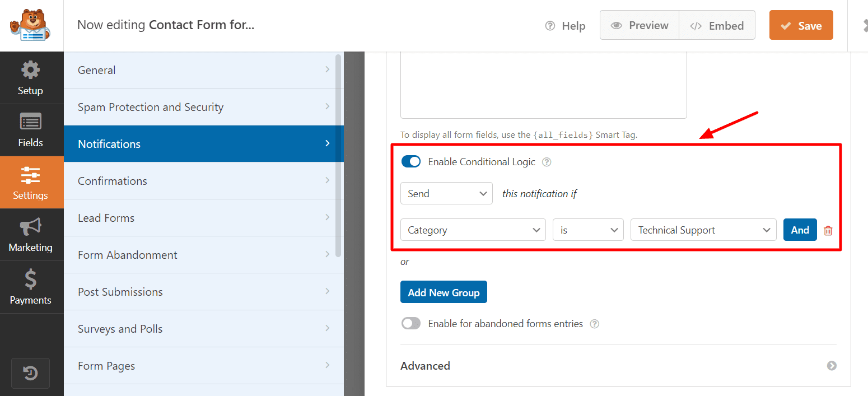This screenshot has width=868, height=396.
Task: Open the Setup panel in sidebar
Action: click(31, 78)
